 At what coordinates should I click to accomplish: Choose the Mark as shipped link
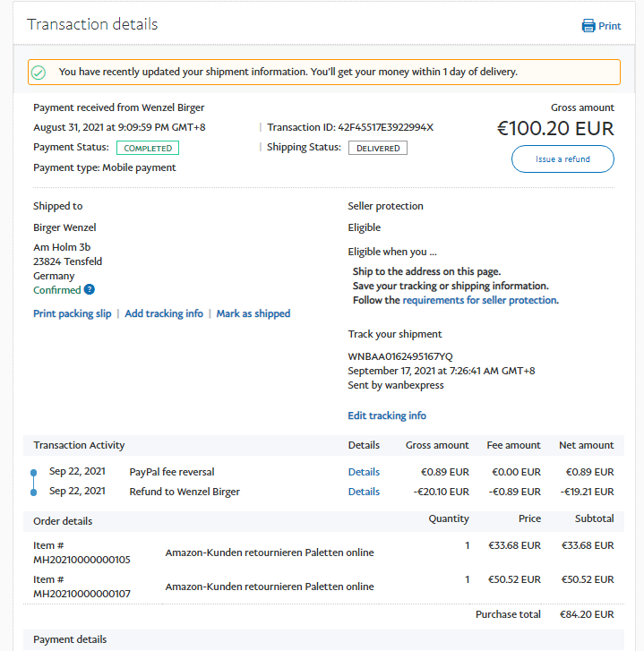(x=253, y=313)
